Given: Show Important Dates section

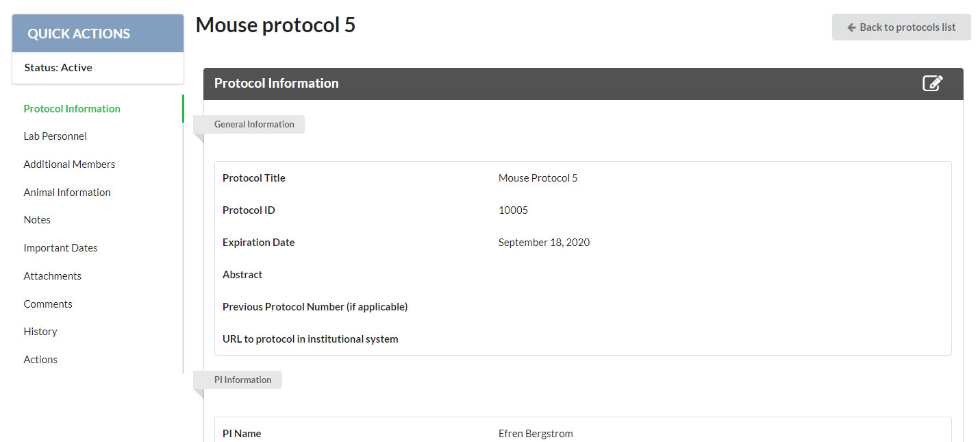Looking at the screenshot, I should [61, 248].
